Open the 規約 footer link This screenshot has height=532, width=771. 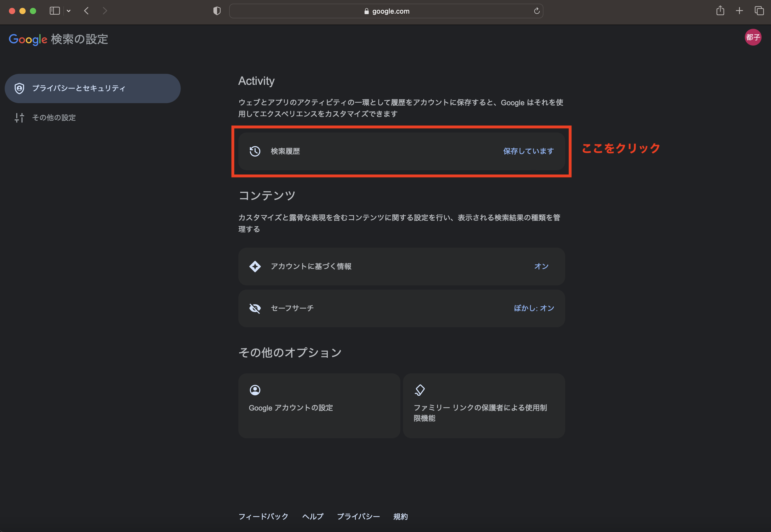[x=400, y=517]
